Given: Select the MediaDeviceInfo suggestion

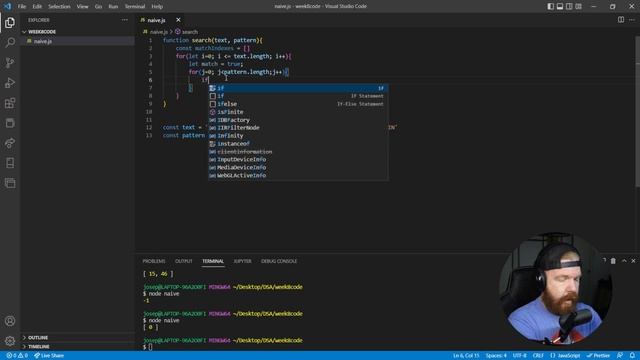Looking at the screenshot, I should 298,167.
